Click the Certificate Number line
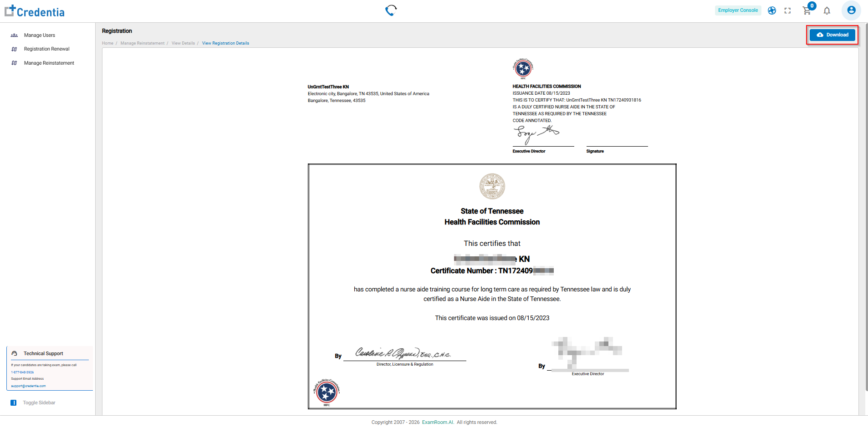Viewport: 868px width, 428px height. coord(492,270)
